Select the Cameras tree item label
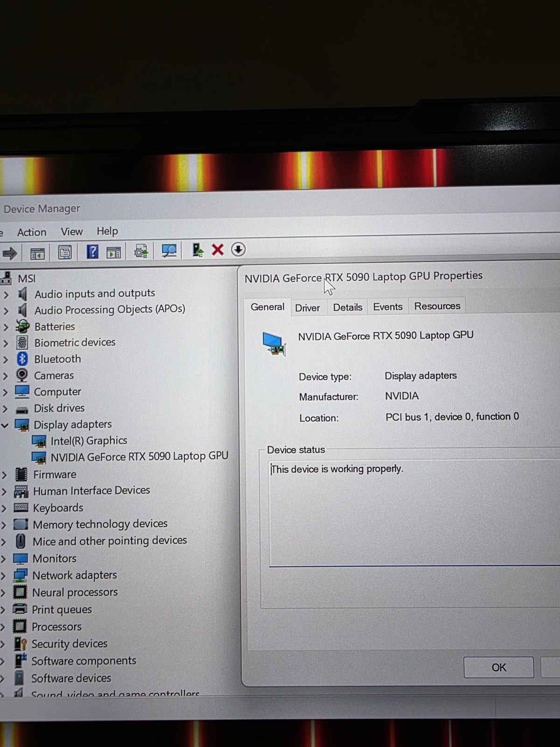The height and width of the screenshot is (747, 560). point(54,375)
